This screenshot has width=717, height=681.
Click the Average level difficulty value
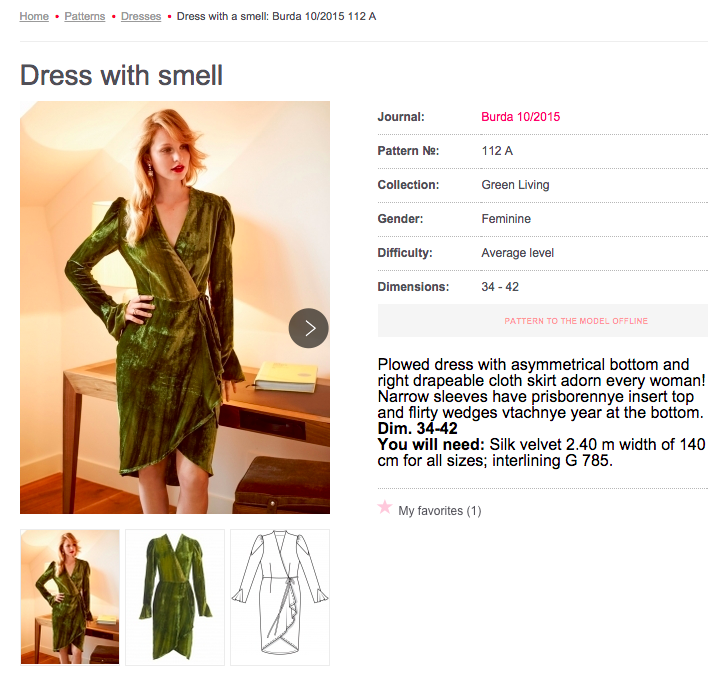(517, 253)
